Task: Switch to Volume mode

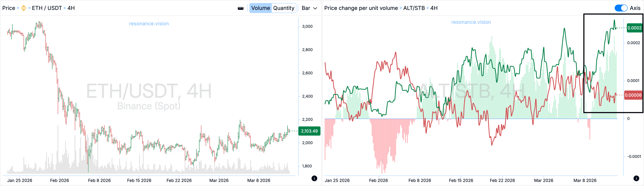Action: point(260,8)
